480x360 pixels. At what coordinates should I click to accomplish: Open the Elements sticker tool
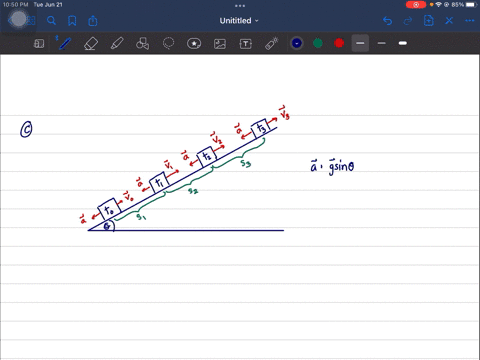(x=194, y=43)
